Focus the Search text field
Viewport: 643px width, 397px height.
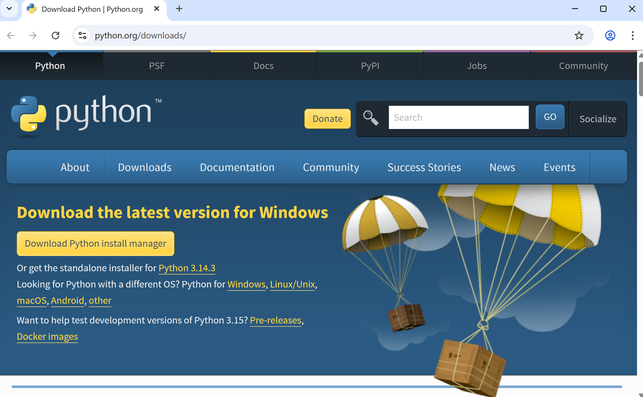(458, 118)
